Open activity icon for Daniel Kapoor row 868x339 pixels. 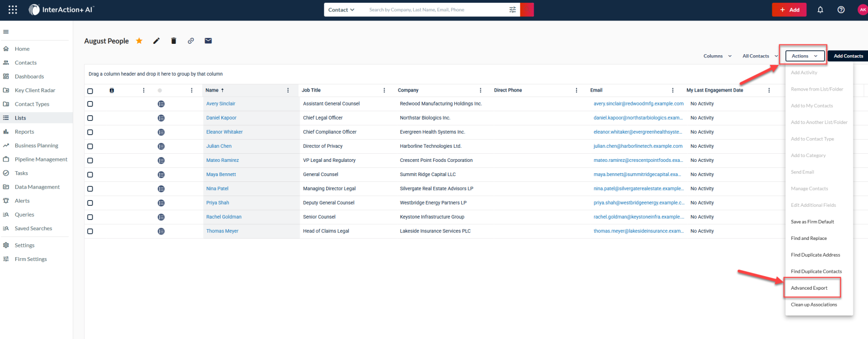pyautogui.click(x=161, y=118)
